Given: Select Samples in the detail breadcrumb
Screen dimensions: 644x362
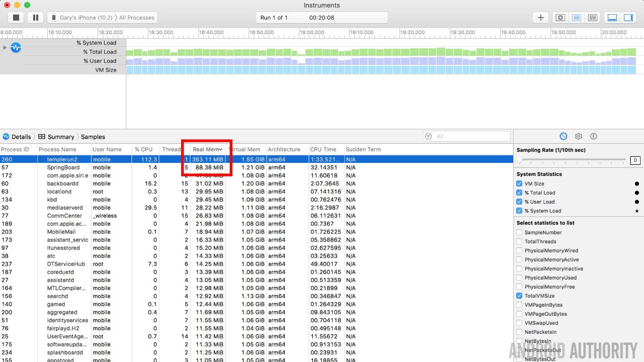Looking at the screenshot, I should tap(93, 137).
